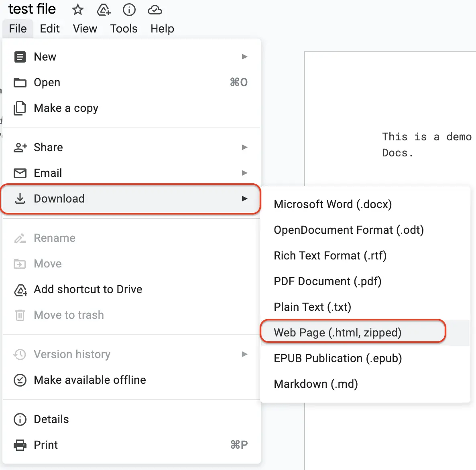The width and height of the screenshot is (476, 470).
Task: Expand the Email submenu arrow
Action: click(244, 173)
